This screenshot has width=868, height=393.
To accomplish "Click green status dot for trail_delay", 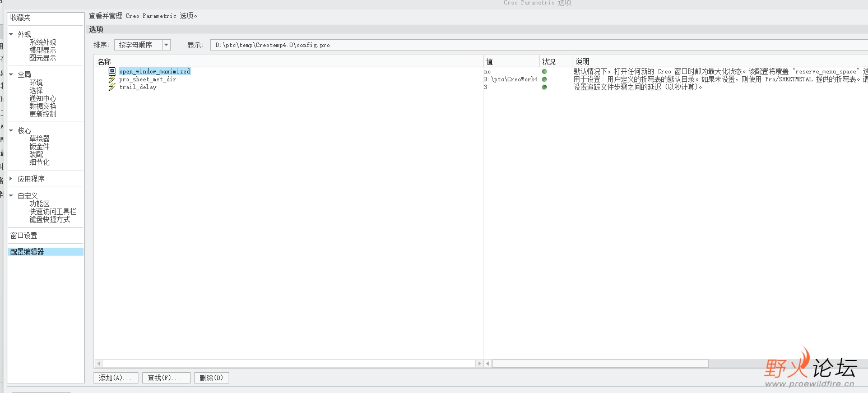I will 544,87.
